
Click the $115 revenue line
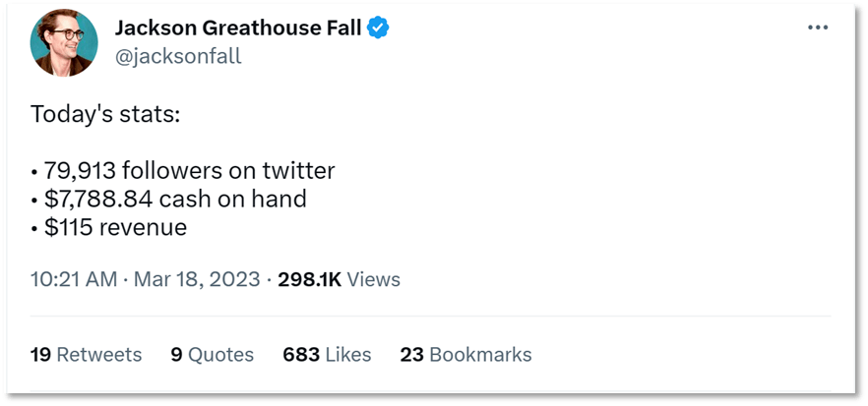click(x=108, y=228)
